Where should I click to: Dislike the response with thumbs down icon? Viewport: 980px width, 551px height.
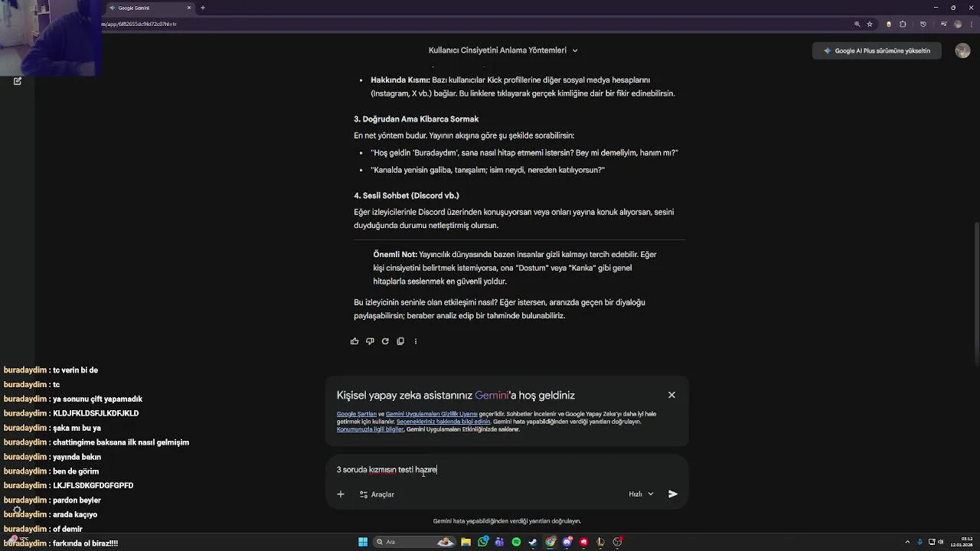coord(370,341)
